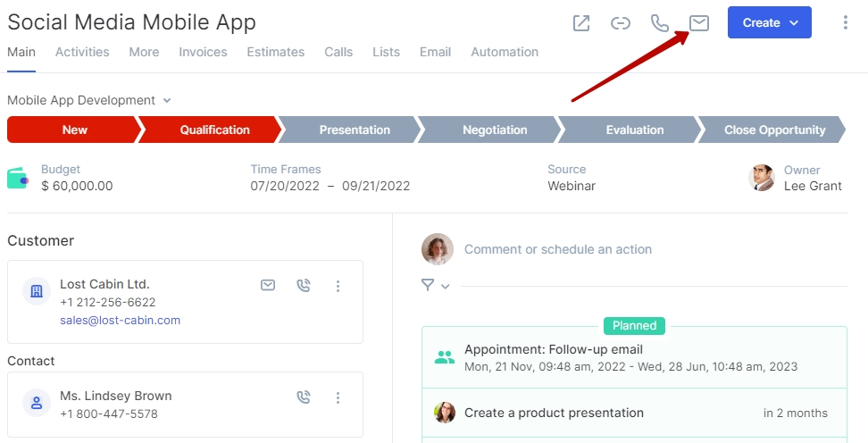868x443 pixels.
Task: Click the appointment people icon
Action: (x=445, y=358)
